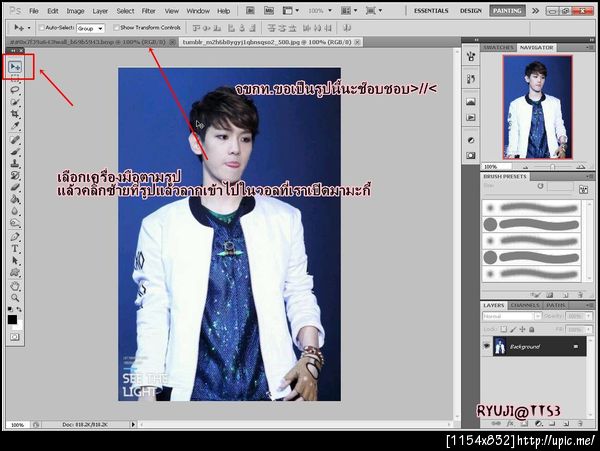Toggle Quick Mask mode at toolbox bottom
This screenshot has height=451, width=600.
pos(15,337)
